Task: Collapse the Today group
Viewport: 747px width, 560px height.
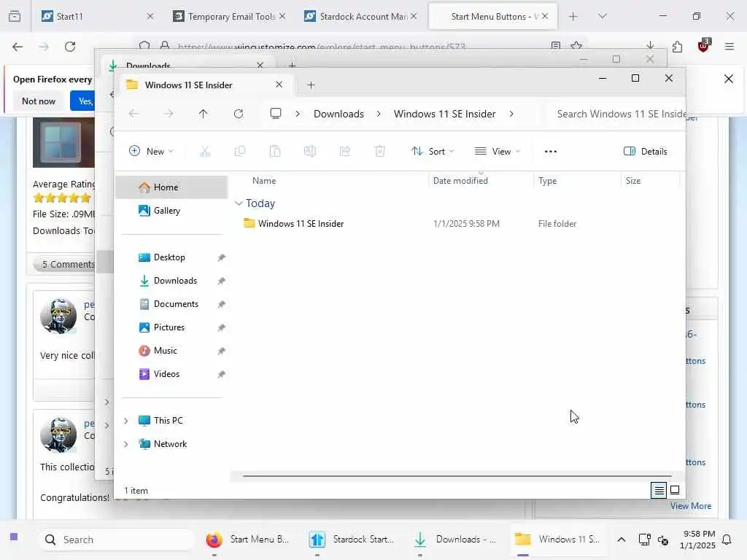Action: [x=239, y=203]
